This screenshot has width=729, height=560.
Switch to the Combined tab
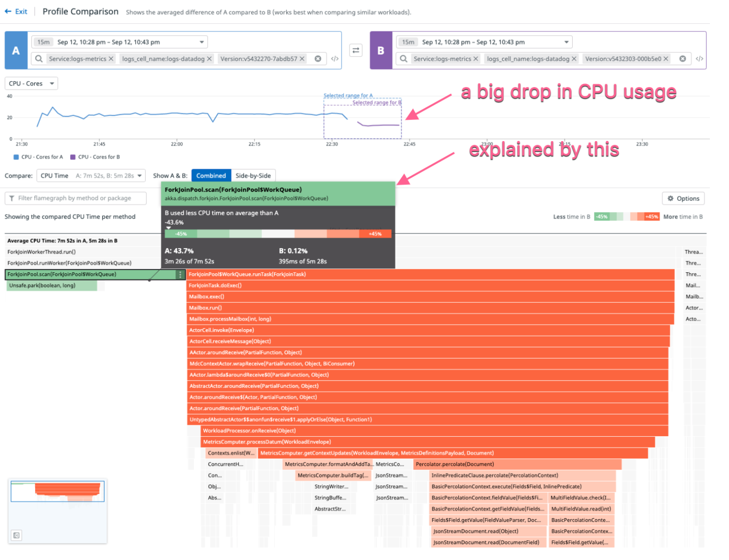tap(211, 175)
